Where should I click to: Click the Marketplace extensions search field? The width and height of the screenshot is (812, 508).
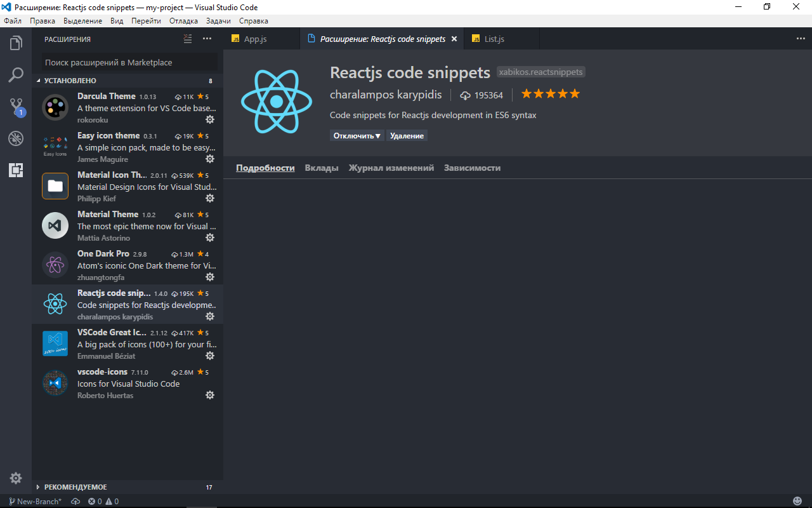(x=127, y=62)
